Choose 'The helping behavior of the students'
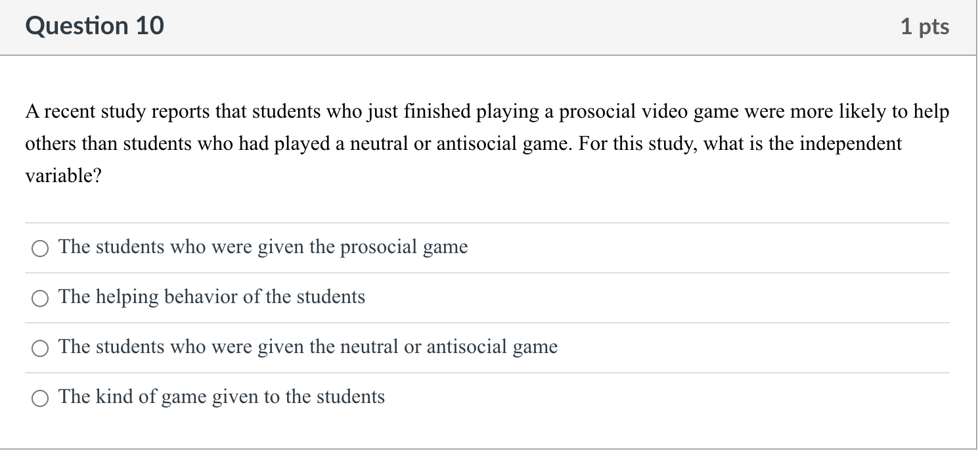Image resolution: width=980 pixels, height=451 pixels. pyautogui.click(x=211, y=297)
